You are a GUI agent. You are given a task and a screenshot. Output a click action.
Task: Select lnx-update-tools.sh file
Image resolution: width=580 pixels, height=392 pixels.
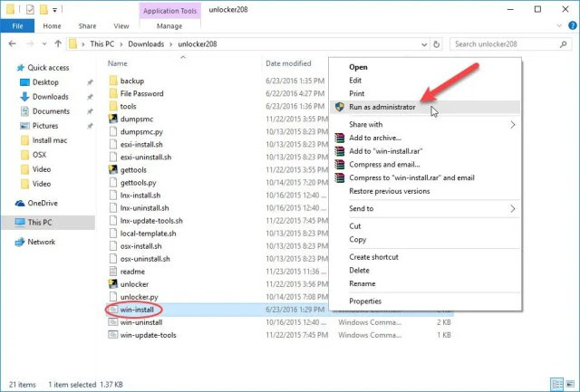(151, 221)
